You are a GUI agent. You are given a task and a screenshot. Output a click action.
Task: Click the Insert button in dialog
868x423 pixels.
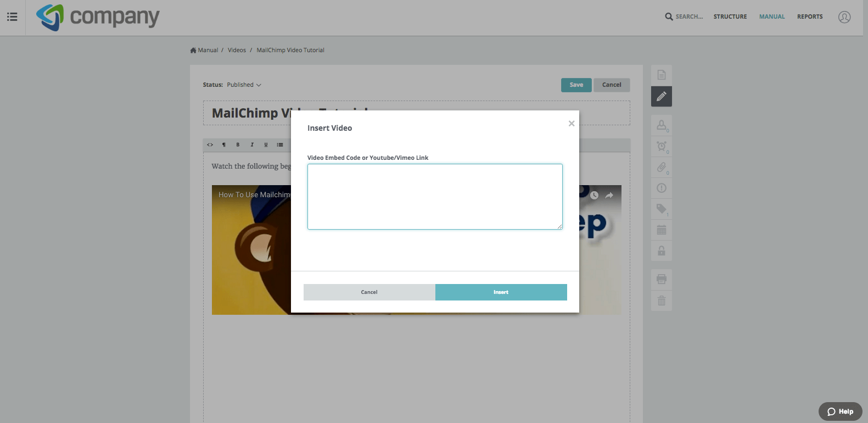click(501, 292)
